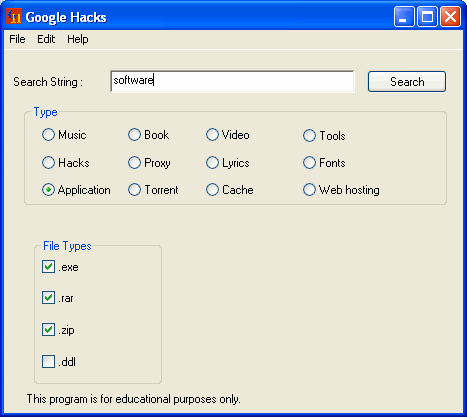Focus the Search String input field
467x417 pixels.
coord(232,81)
